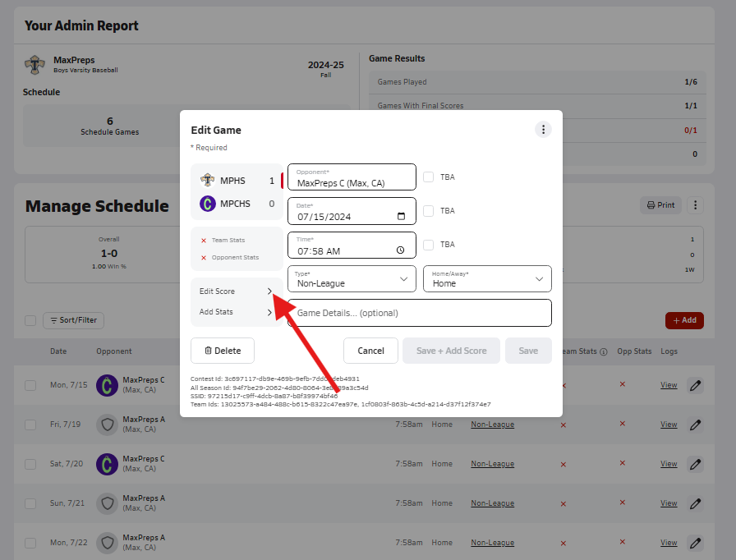Toggle the select-all checkbox beside Sort/Filter
Viewport: 736px width, 560px height.
coord(30,320)
